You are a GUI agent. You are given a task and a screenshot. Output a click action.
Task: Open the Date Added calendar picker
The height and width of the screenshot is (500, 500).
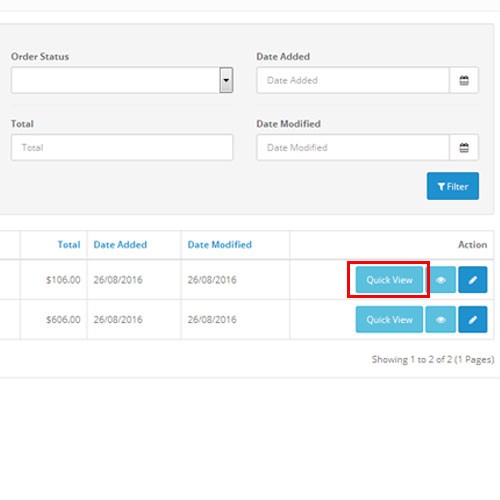tap(464, 80)
